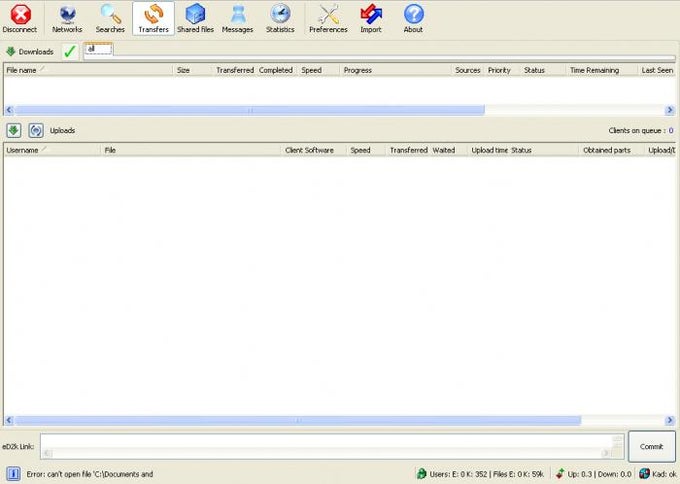Viewport: 680px width, 484px height.
Task: Sort uploads by Username column
Action: tap(52, 150)
